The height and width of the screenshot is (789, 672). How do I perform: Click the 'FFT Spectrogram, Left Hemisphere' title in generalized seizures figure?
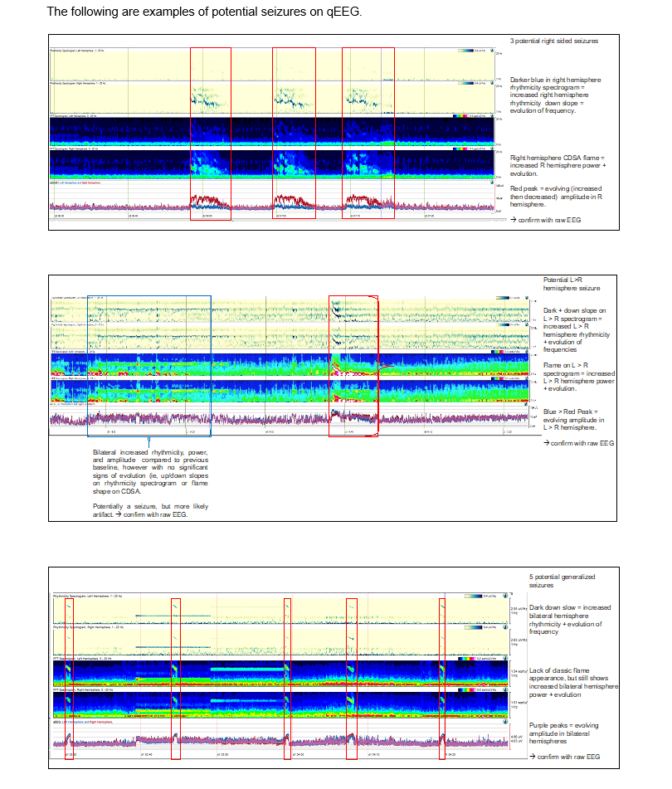tap(82, 658)
